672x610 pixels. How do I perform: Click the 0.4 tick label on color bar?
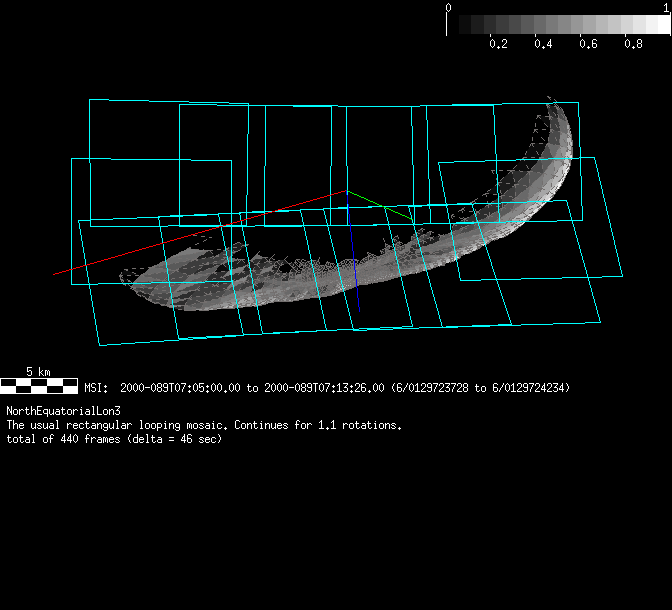click(x=543, y=44)
